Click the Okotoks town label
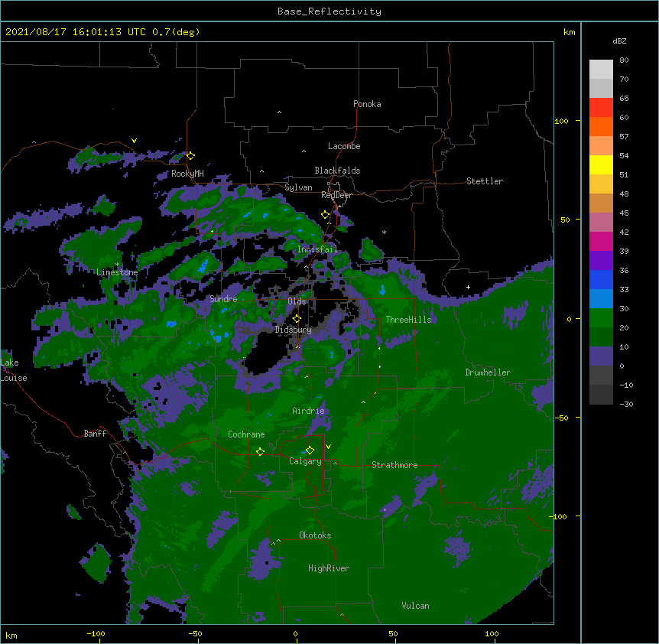 (x=315, y=535)
